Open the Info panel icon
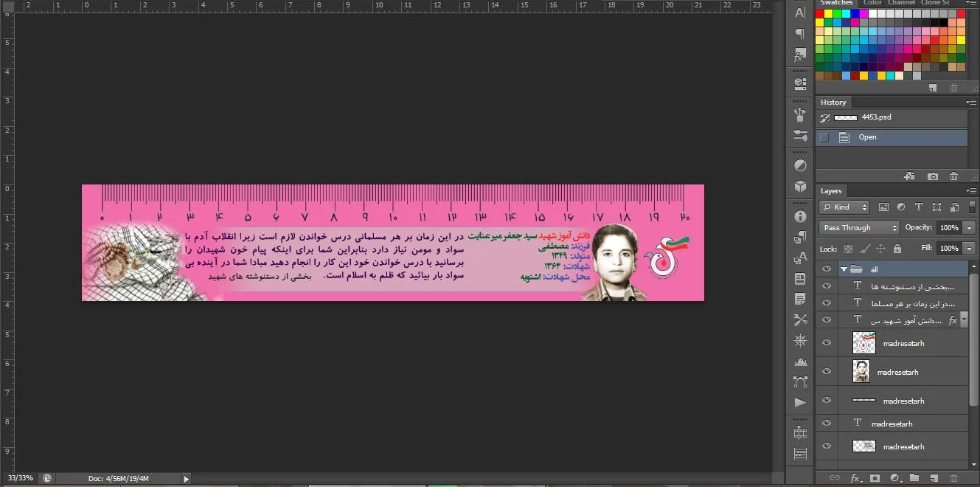Screen dimensions: 980x487 (800, 216)
